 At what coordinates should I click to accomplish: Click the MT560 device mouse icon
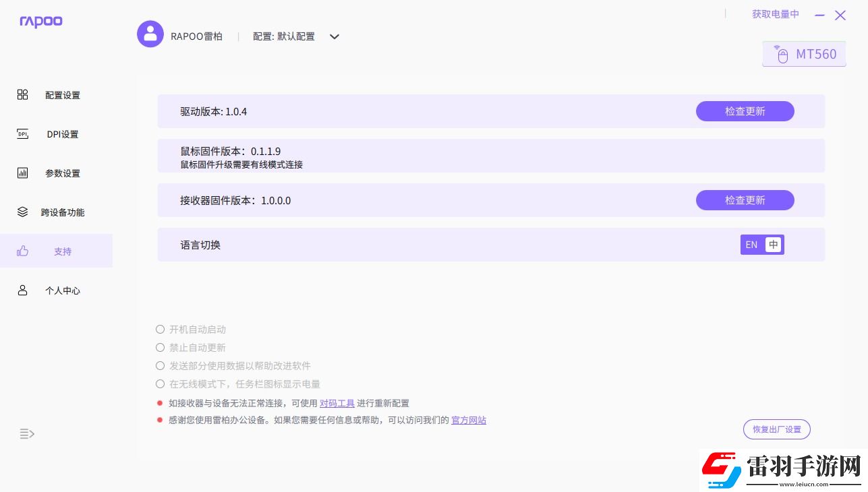[782, 55]
